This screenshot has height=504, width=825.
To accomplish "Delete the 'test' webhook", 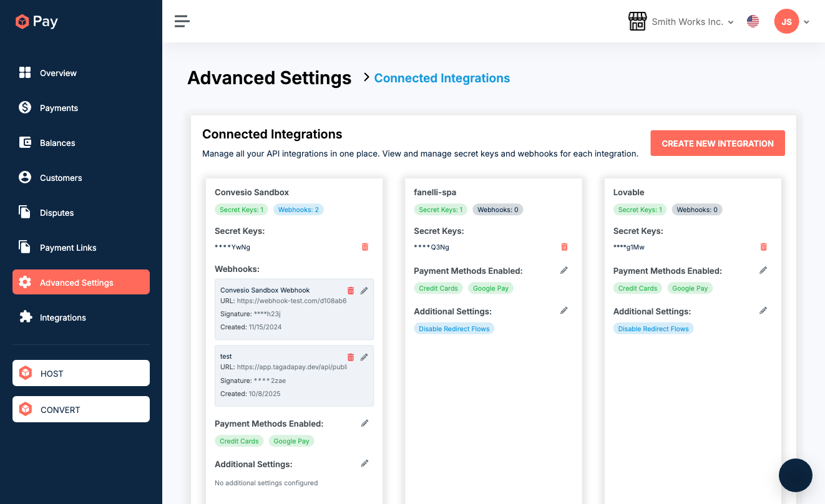I will pos(351,357).
